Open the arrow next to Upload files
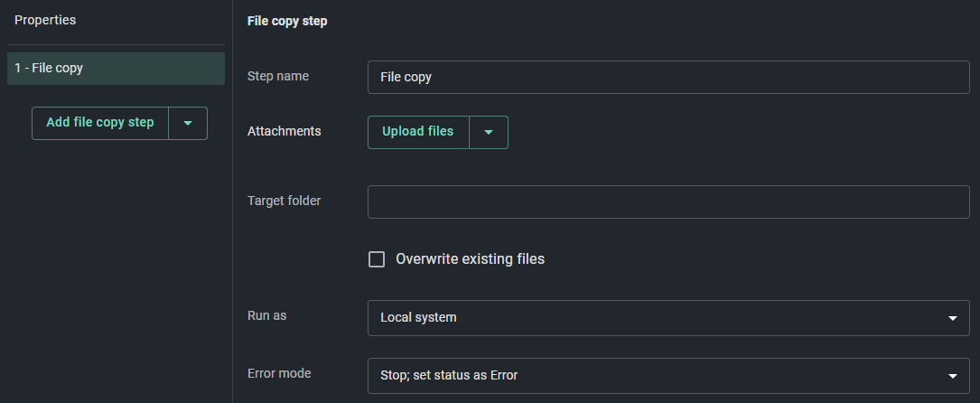The image size is (980, 403). [489, 133]
